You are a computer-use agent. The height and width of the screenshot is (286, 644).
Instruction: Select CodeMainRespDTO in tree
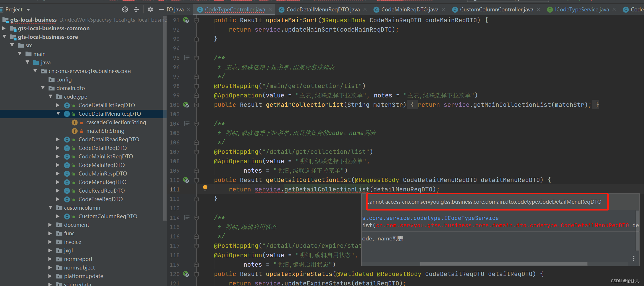click(x=103, y=173)
